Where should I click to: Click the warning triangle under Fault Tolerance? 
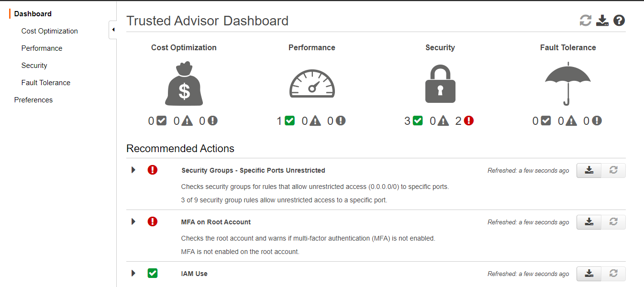coord(571,121)
